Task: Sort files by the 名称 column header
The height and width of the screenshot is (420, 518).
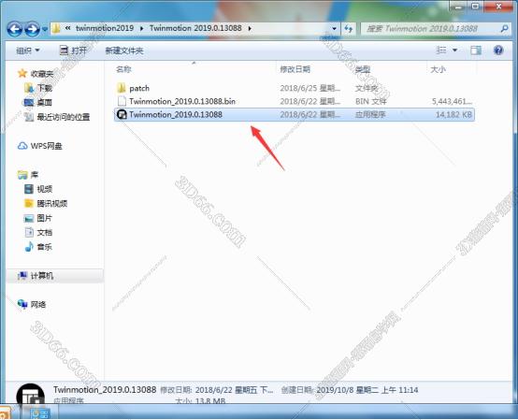Action: [x=123, y=69]
